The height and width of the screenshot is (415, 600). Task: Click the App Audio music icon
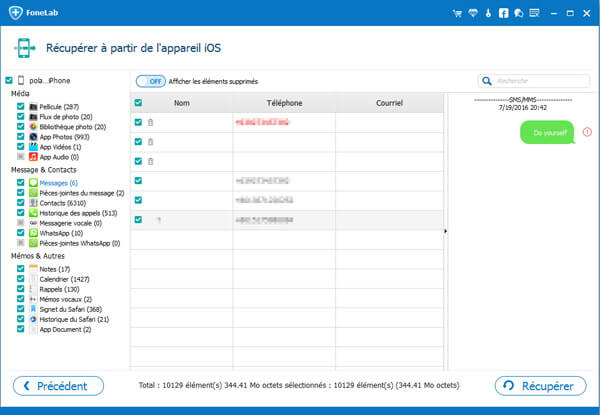(33, 157)
